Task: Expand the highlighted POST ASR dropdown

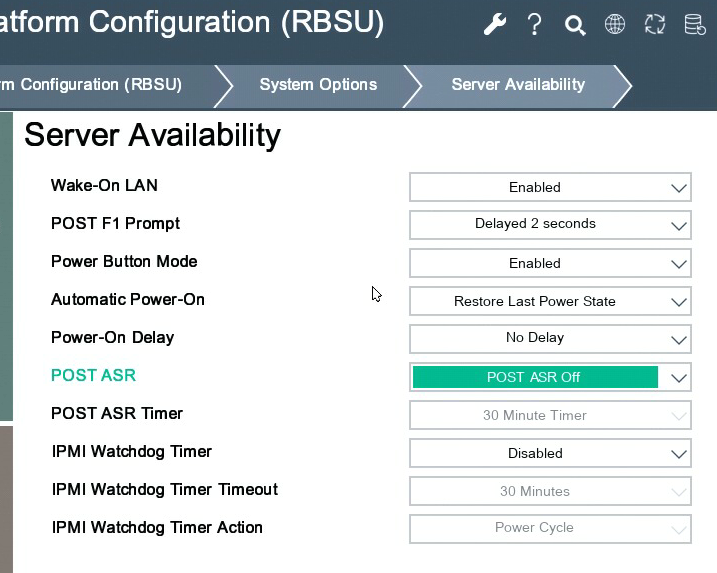Action: [550, 377]
